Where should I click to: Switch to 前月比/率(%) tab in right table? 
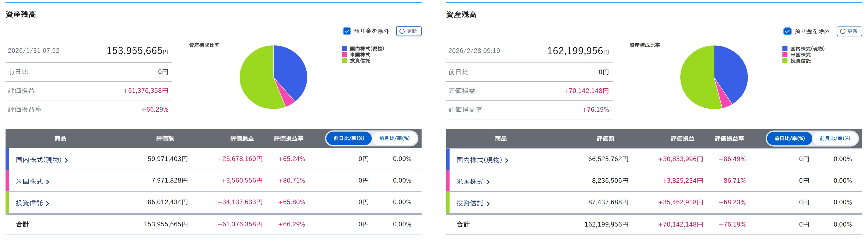pyautogui.click(x=834, y=138)
